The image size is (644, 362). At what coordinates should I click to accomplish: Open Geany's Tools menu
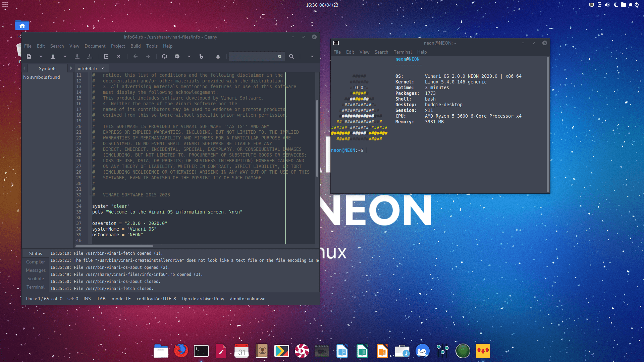(152, 46)
